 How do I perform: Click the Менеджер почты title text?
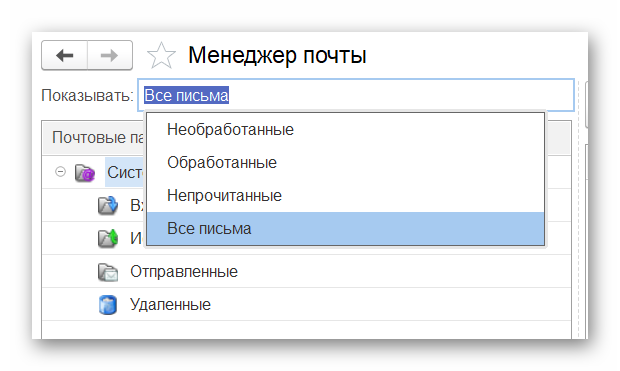(x=277, y=55)
